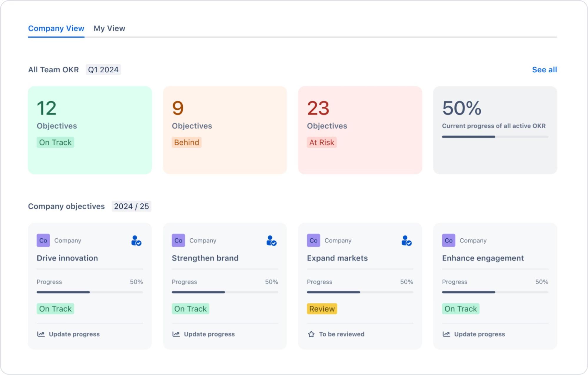Click the Co badge on Enhance engagement card
Image resolution: width=588 pixels, height=375 pixels.
point(448,240)
